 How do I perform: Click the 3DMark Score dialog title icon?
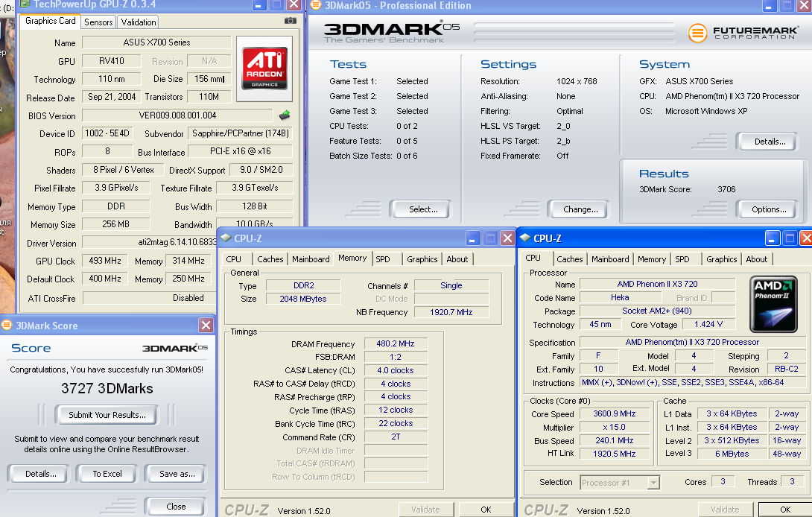pyautogui.click(x=7, y=326)
